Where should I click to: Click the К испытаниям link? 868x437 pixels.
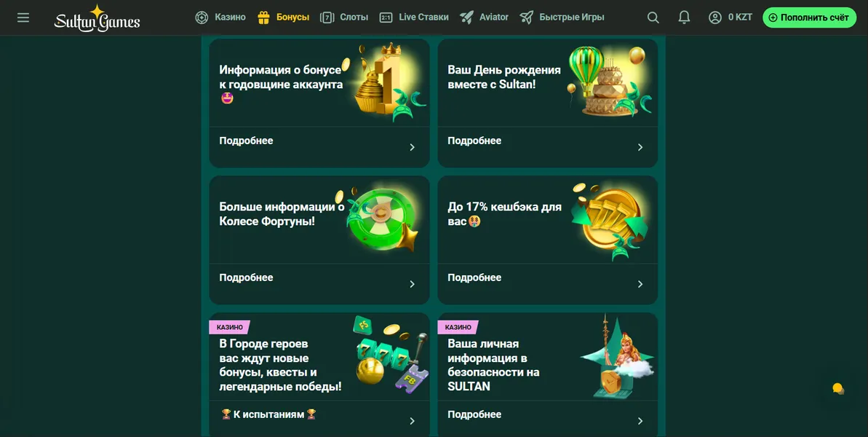click(268, 414)
